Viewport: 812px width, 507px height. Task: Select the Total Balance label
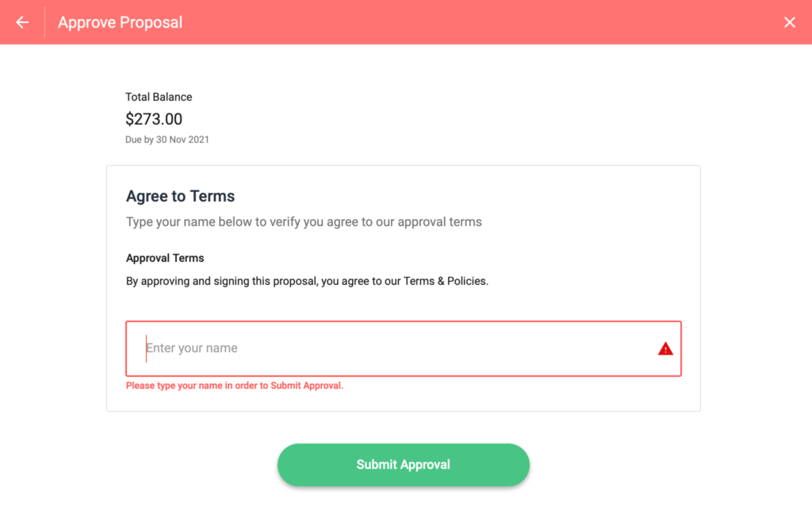tap(159, 97)
